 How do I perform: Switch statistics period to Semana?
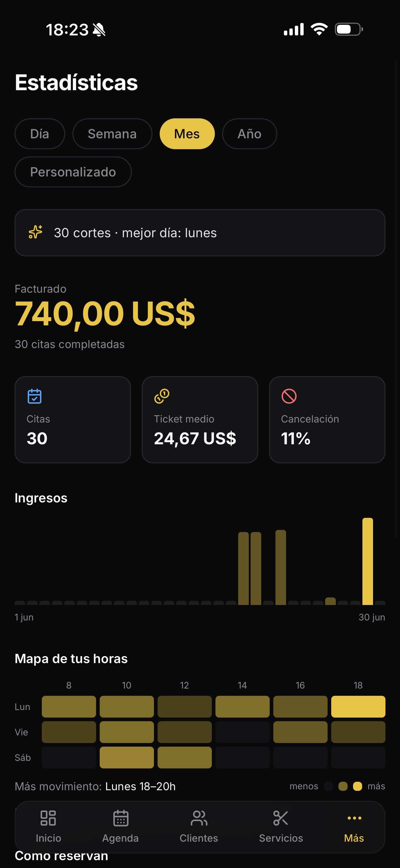pos(112,134)
